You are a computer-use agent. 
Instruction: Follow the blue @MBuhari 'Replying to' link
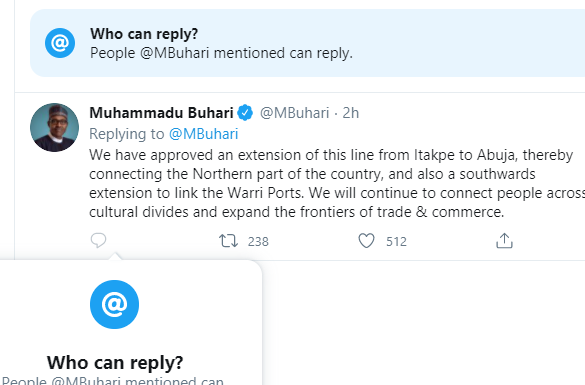(204, 134)
